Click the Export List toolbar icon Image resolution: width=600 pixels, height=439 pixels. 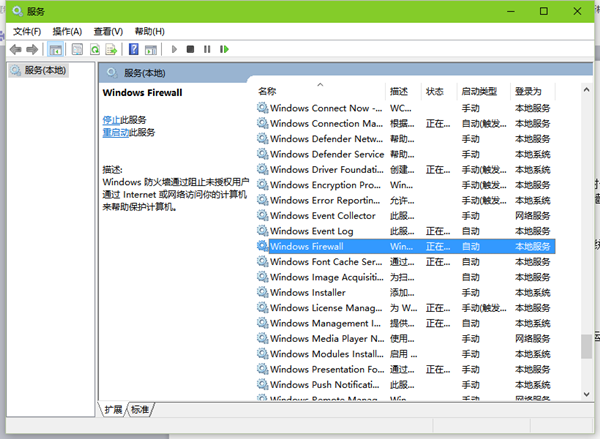[x=111, y=49]
